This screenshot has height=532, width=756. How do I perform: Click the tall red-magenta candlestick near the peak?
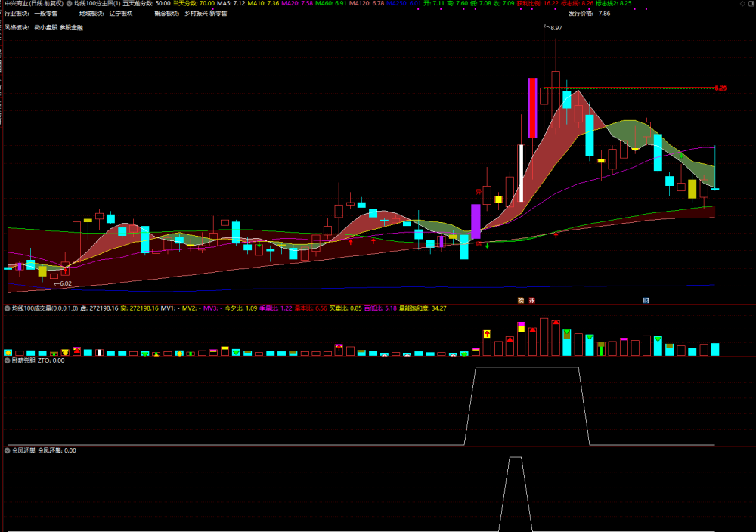[532, 108]
